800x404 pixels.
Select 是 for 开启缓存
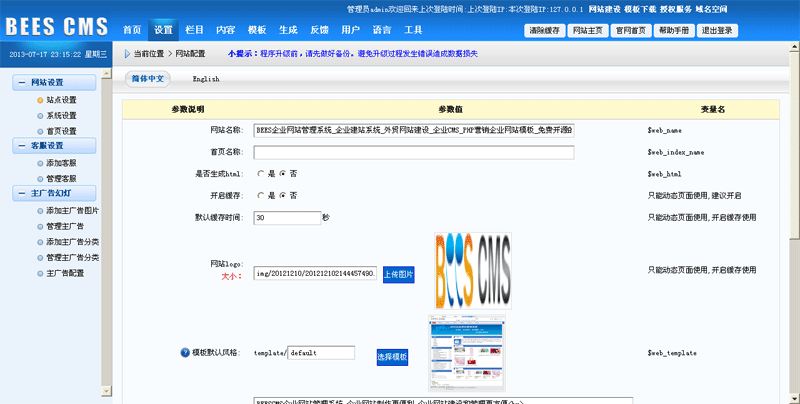(261, 195)
